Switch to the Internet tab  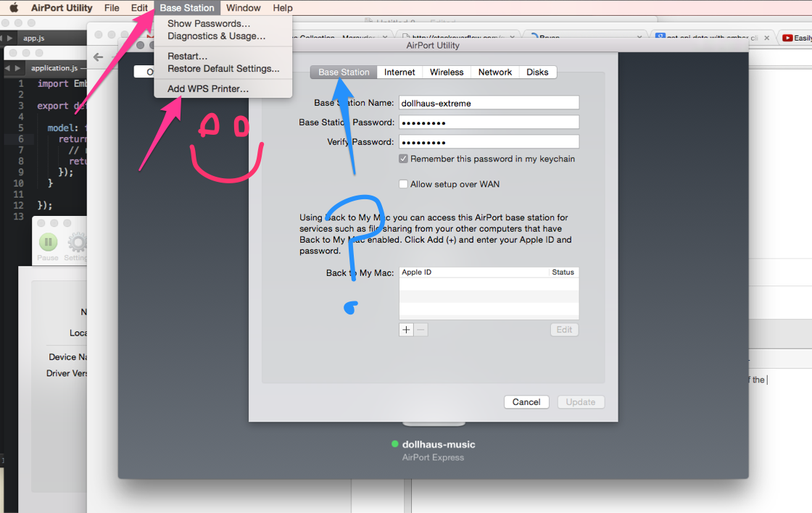[399, 72]
